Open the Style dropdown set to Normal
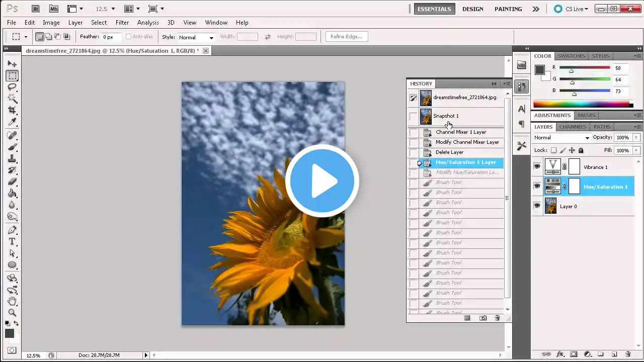644x362 pixels. (196, 37)
